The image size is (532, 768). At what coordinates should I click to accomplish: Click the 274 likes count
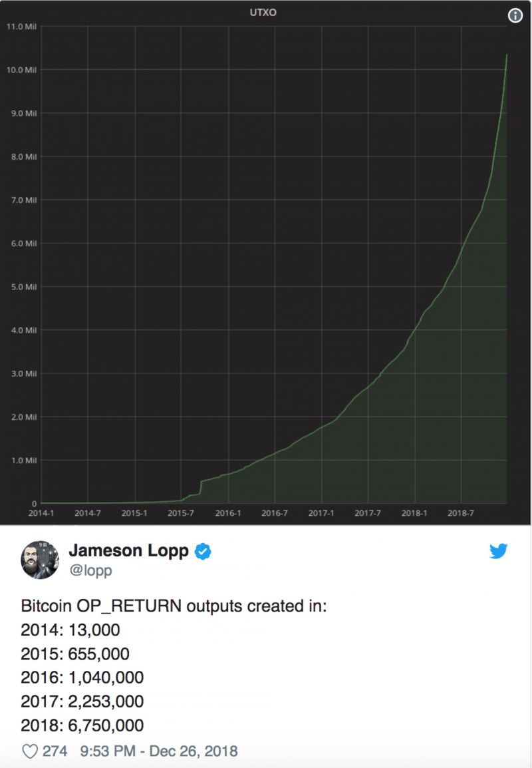click(x=55, y=751)
